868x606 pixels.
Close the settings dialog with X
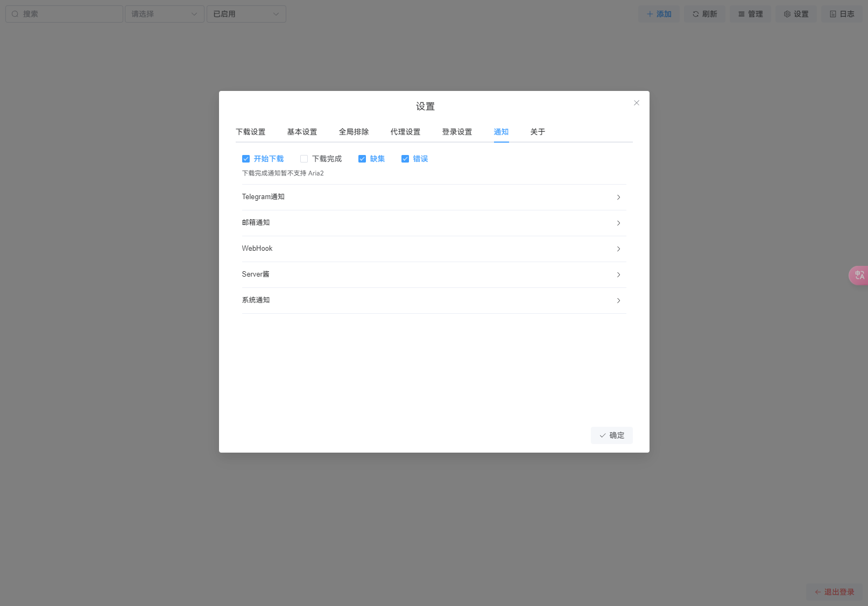click(x=636, y=103)
